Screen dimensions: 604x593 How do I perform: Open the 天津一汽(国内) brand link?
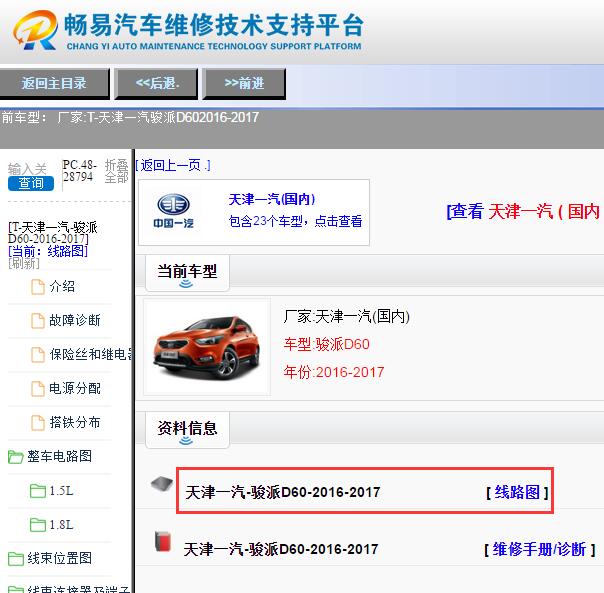coord(272,199)
